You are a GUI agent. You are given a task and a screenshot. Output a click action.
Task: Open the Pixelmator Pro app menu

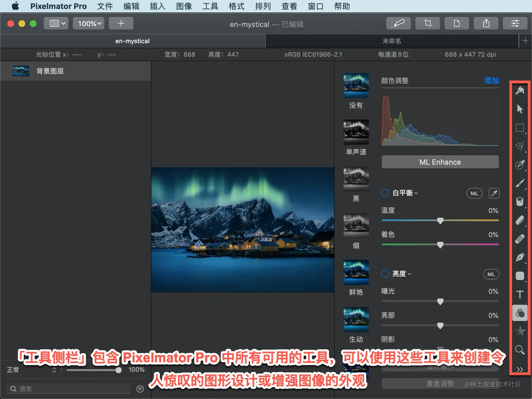click(58, 6)
